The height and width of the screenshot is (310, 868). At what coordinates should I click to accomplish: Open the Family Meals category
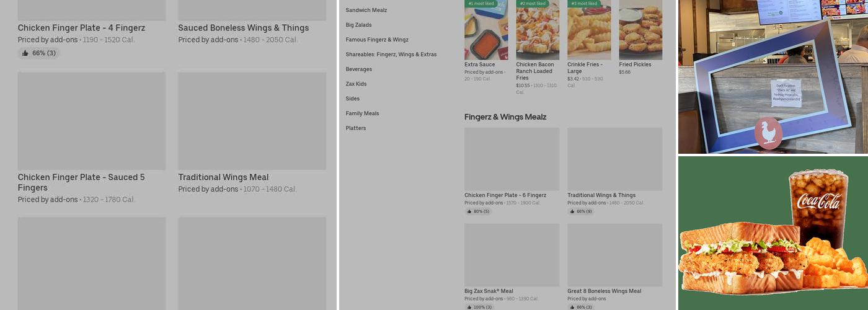pos(363,113)
